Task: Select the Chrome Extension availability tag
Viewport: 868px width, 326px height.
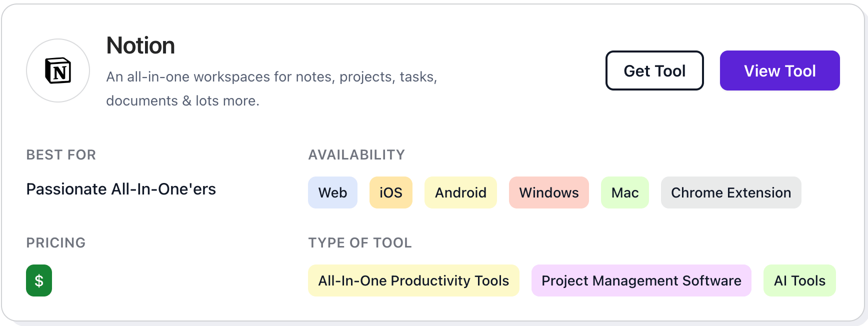Action: click(x=731, y=192)
